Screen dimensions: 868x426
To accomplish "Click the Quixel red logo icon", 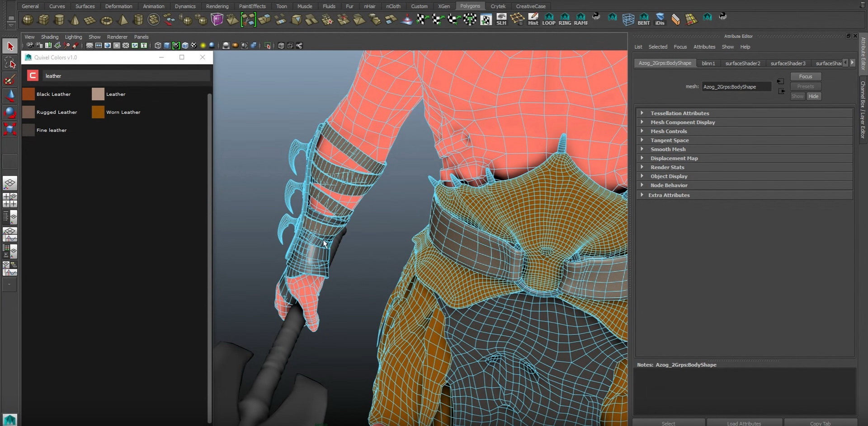I will pos(33,75).
